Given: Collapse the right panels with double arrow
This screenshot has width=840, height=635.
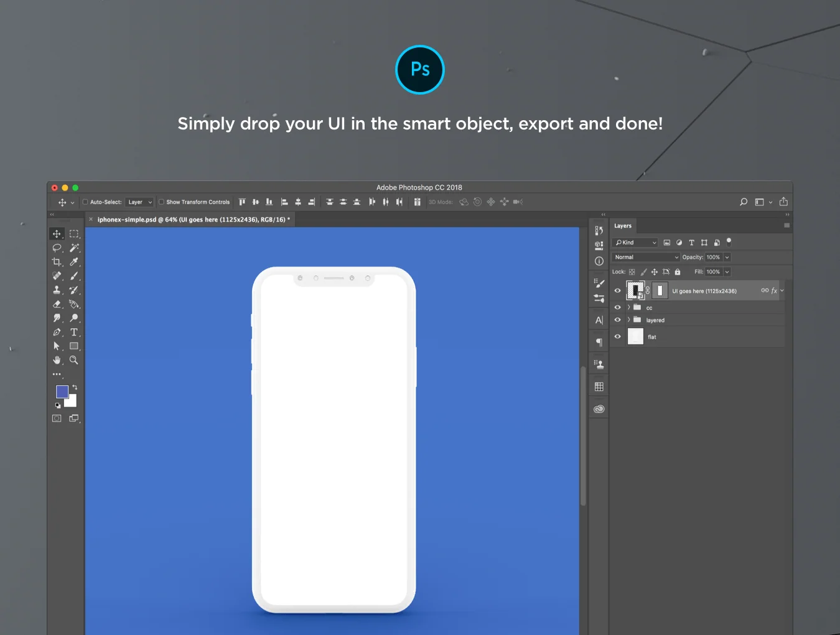Looking at the screenshot, I should 787,214.
